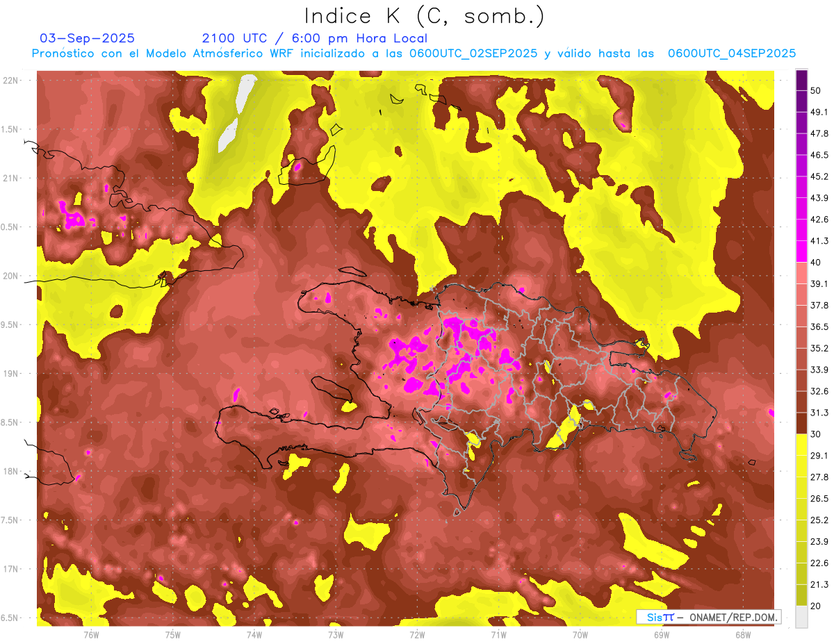Select the date text "03-Sep-2025"

(88, 38)
